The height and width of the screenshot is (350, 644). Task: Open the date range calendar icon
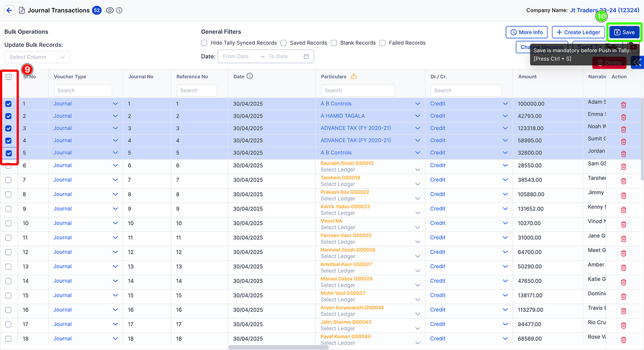[306, 56]
